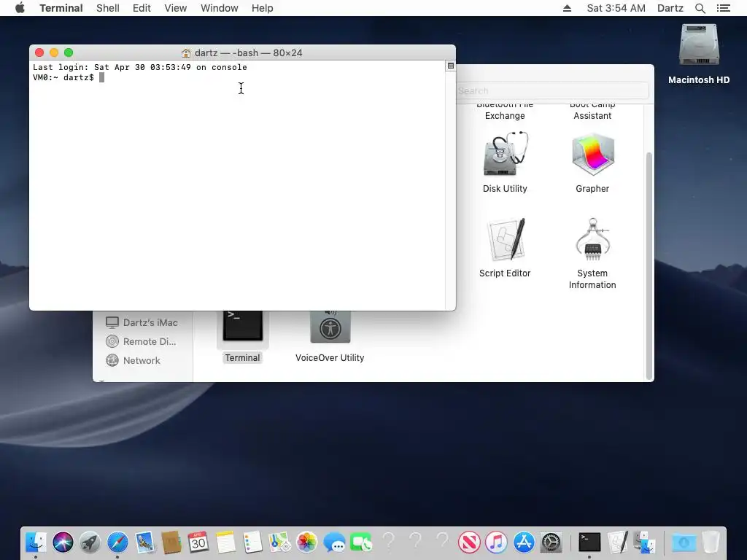Select Bluetooth File Exchange in Finder
Screen dimensions: 747x560
click(505, 112)
